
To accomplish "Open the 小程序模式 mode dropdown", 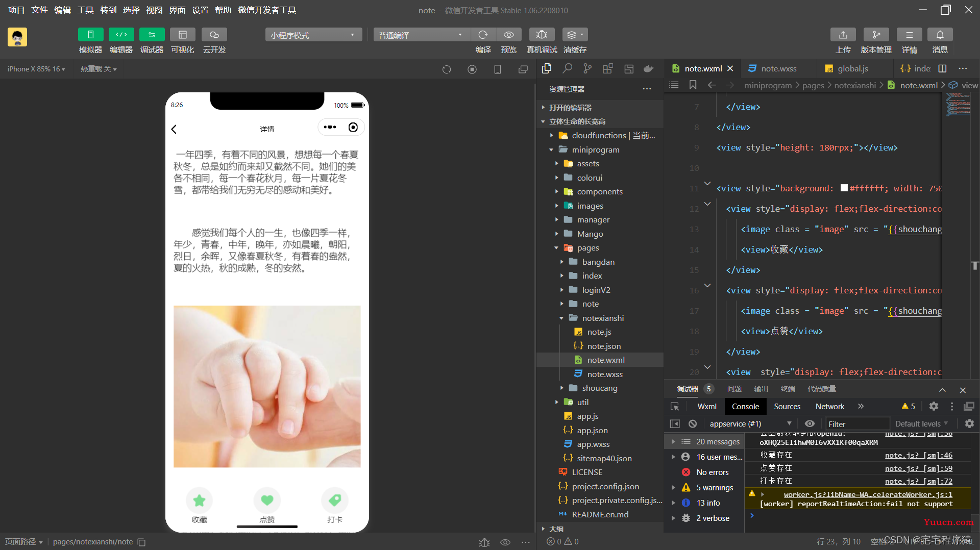I will [x=313, y=35].
